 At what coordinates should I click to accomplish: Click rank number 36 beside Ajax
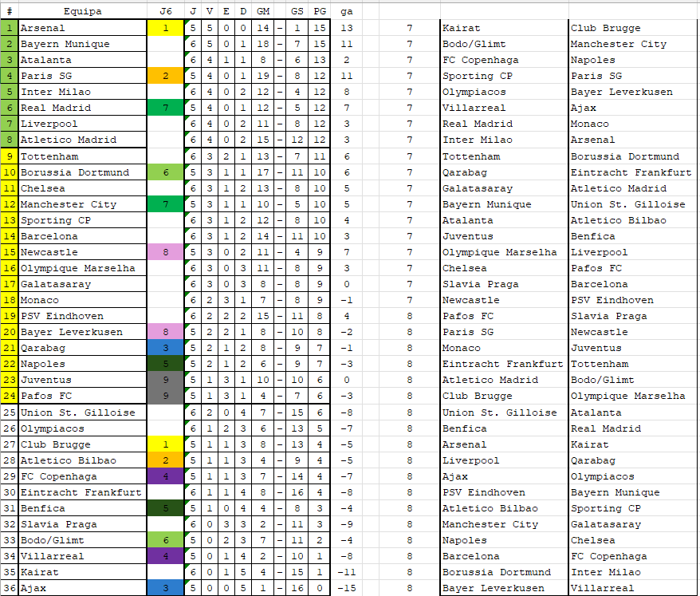point(9,588)
